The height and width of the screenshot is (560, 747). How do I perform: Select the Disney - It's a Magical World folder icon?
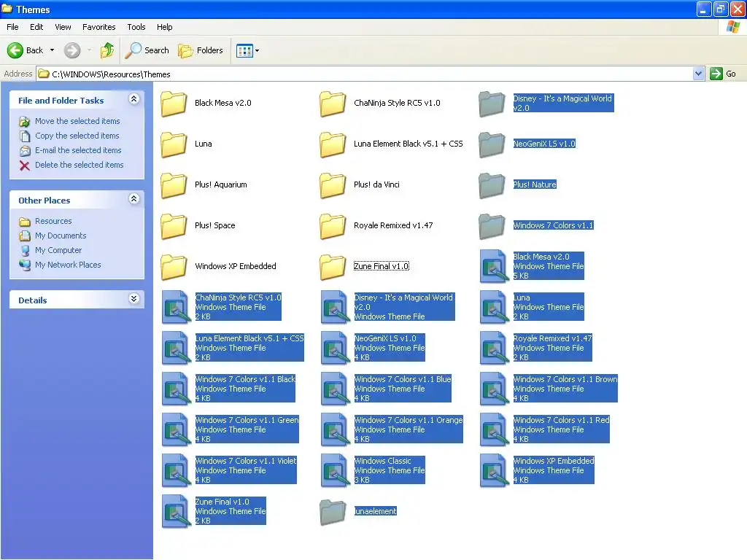492,104
